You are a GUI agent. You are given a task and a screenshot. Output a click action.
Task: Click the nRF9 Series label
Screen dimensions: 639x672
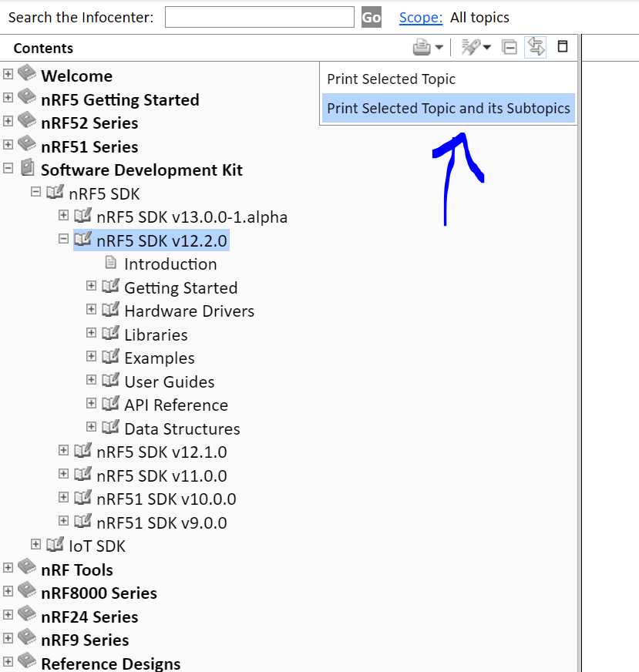[85, 640]
